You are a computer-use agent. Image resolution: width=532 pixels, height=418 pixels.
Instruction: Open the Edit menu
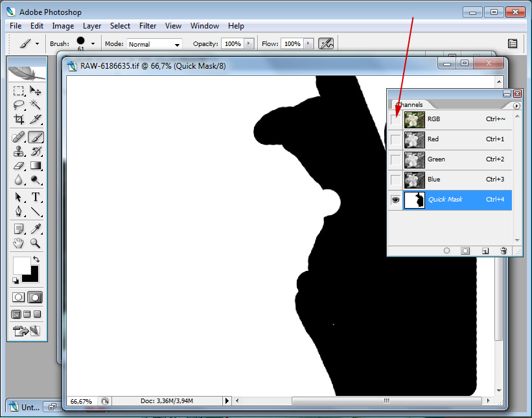(x=37, y=26)
